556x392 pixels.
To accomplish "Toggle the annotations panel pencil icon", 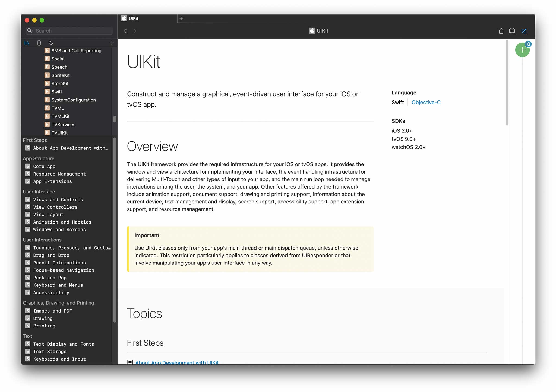I will click(524, 31).
